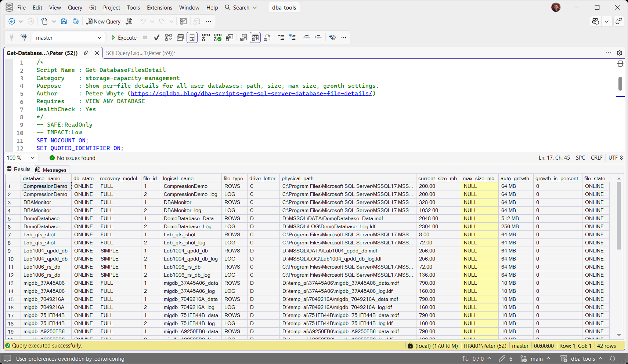
Task: Toggle IntelliSense enabled
Action: [192, 37]
